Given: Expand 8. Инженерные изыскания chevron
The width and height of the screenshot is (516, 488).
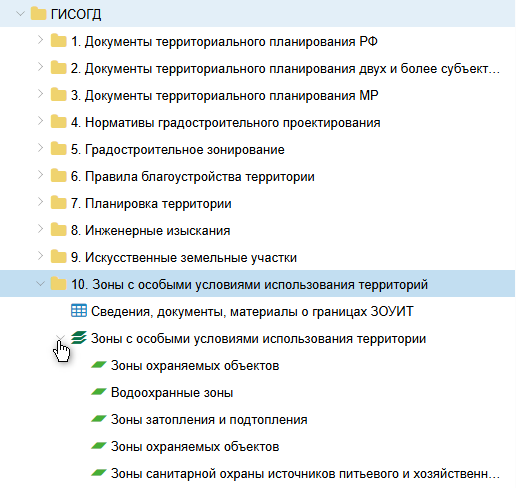Looking at the screenshot, I should [x=40, y=229].
